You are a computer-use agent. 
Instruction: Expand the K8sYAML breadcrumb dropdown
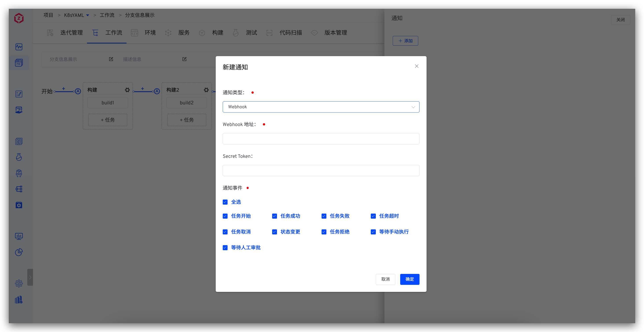[x=87, y=15]
